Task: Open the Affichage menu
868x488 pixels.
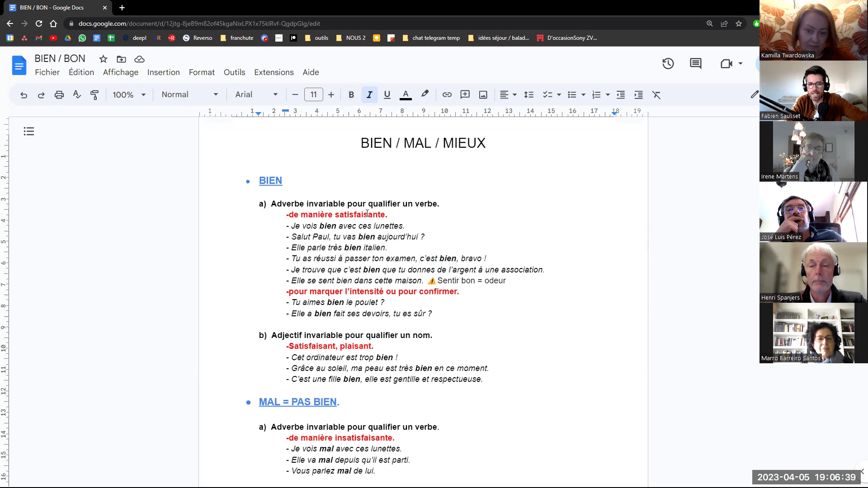Action: point(121,72)
